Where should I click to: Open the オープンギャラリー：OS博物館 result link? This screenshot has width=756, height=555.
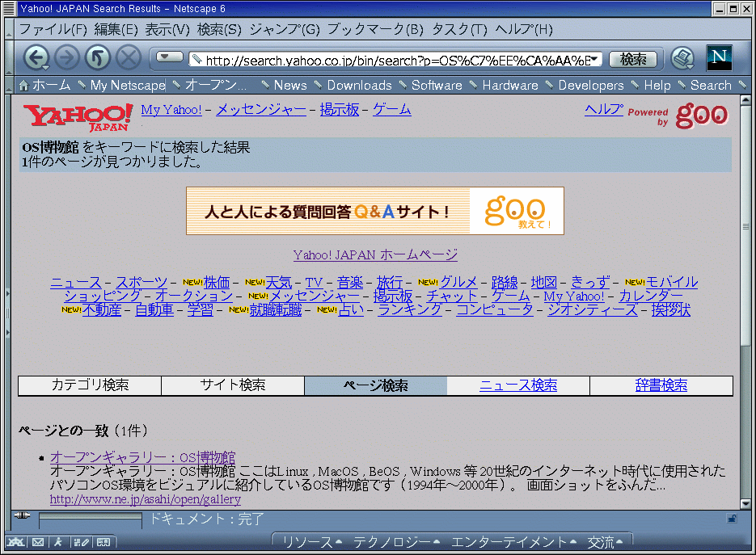click(x=143, y=456)
